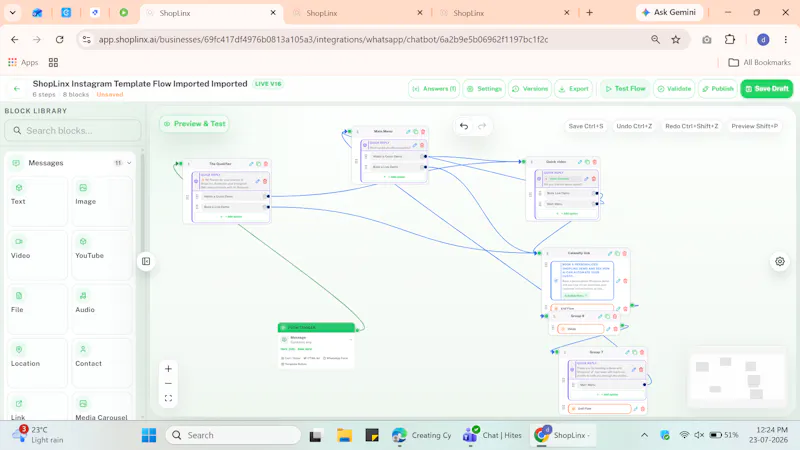
Task: Delete the Calendly link group
Action: click(x=624, y=253)
